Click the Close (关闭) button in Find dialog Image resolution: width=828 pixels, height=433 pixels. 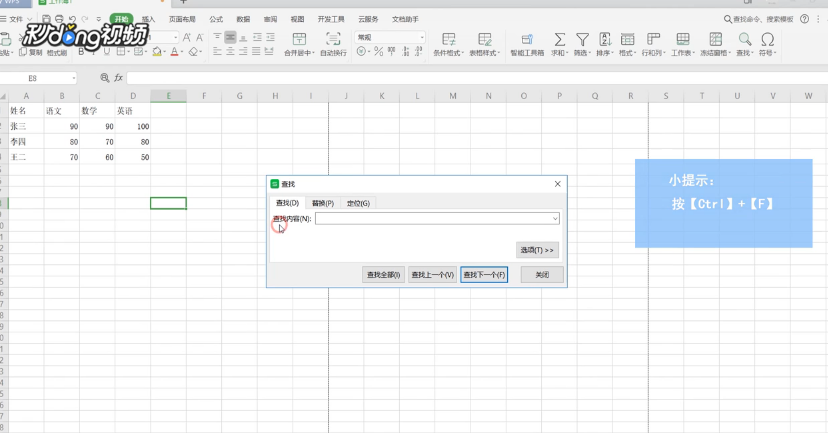542,275
